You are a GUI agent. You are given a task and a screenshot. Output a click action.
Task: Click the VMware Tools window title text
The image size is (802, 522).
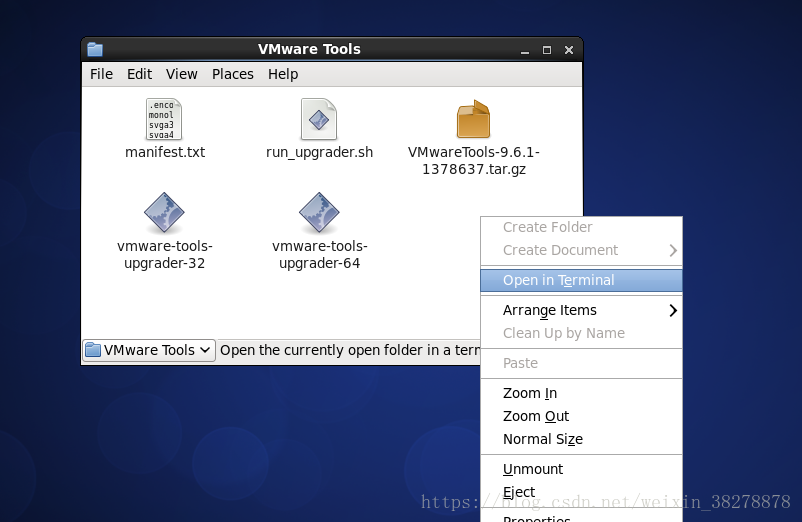(309, 49)
